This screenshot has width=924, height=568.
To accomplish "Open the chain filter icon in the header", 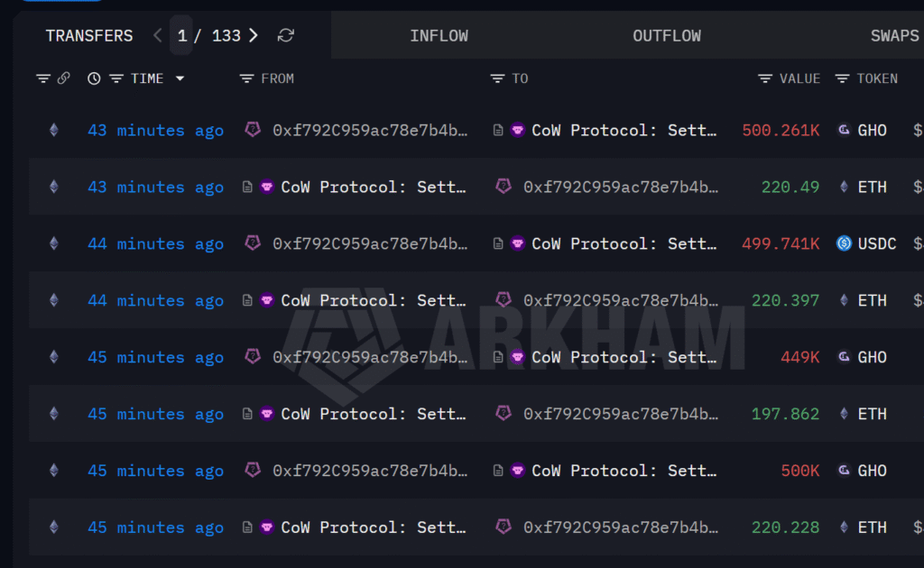I will tap(42, 78).
